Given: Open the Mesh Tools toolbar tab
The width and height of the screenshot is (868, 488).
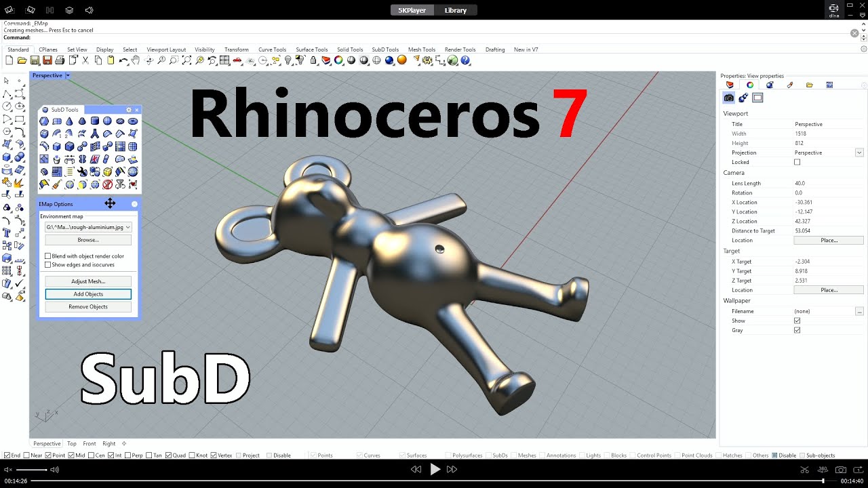Looking at the screenshot, I should [421, 49].
